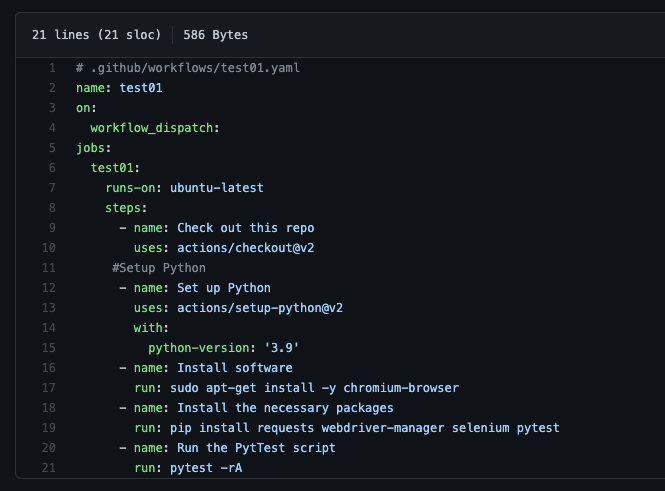
Task: Click line number 17 in the gutter
Action: 49,388
